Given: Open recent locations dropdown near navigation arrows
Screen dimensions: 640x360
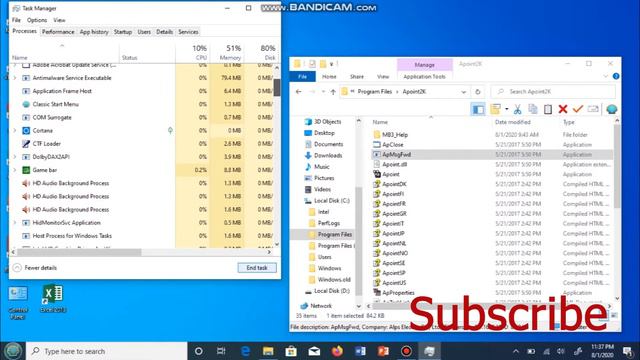Looking at the screenshot, I should (x=323, y=92).
